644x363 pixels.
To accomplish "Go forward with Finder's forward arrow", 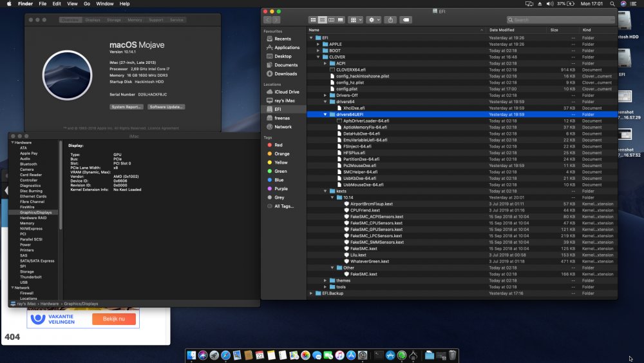I will click(x=276, y=20).
